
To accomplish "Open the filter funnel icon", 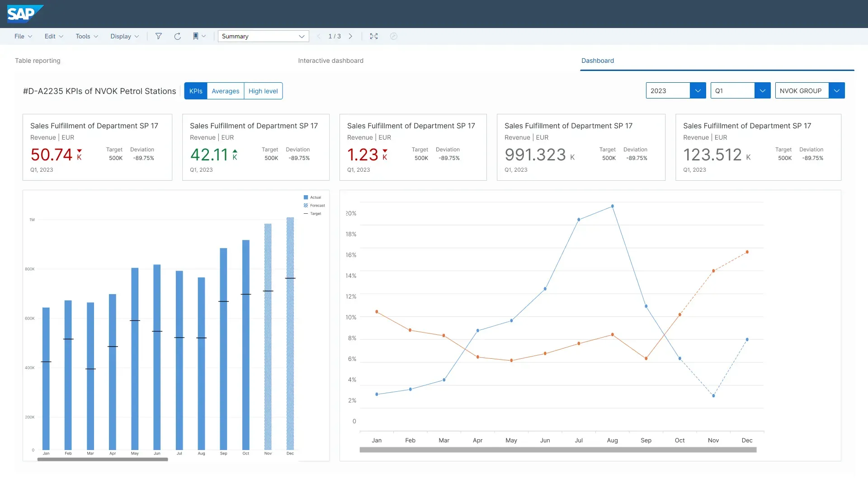I will point(159,36).
